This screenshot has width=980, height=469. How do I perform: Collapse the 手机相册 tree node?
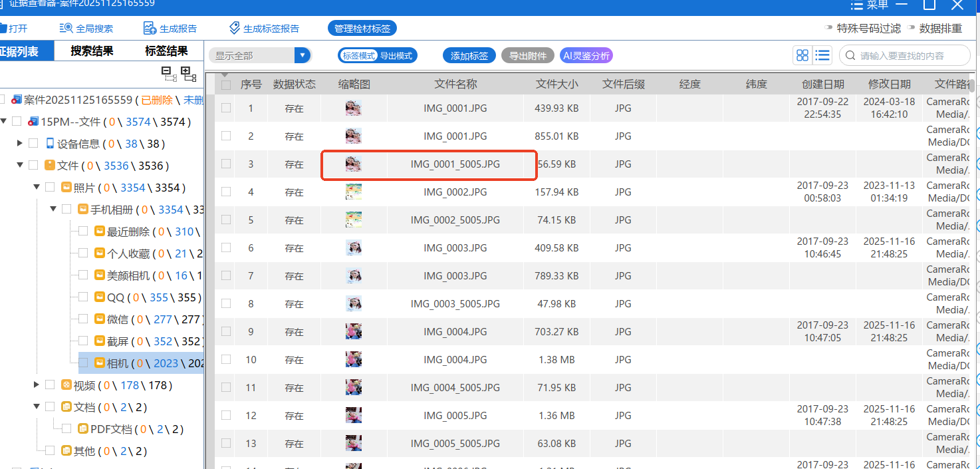tap(53, 210)
